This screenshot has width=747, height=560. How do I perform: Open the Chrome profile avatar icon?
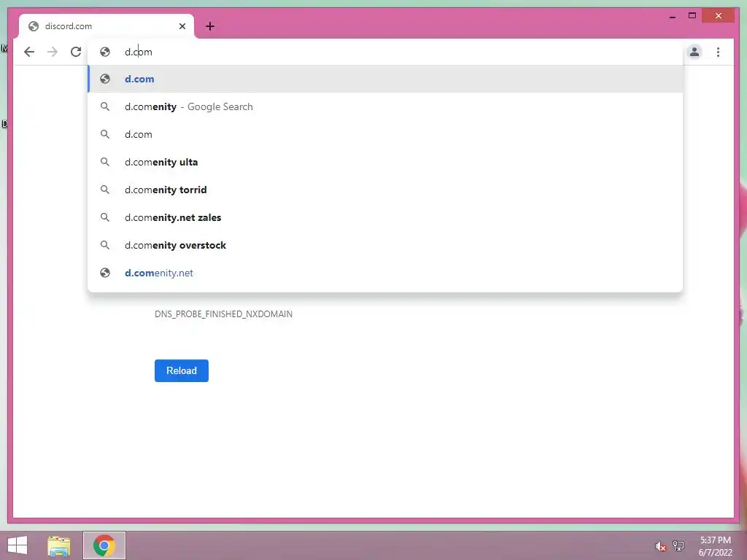[x=694, y=52]
